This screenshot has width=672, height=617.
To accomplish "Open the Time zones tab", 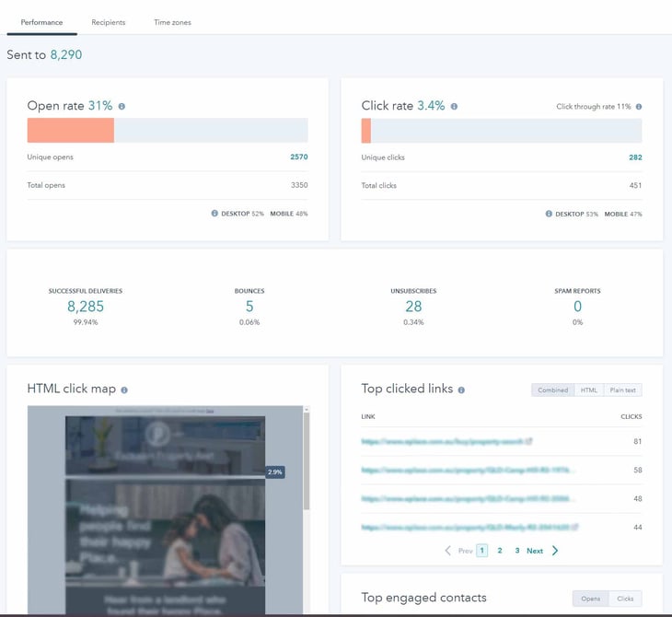I will point(172,22).
